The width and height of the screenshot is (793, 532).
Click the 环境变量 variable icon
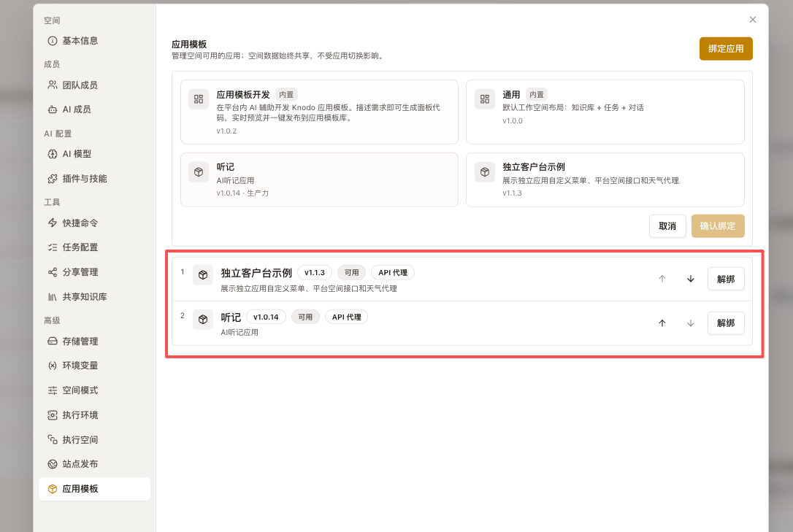point(53,366)
